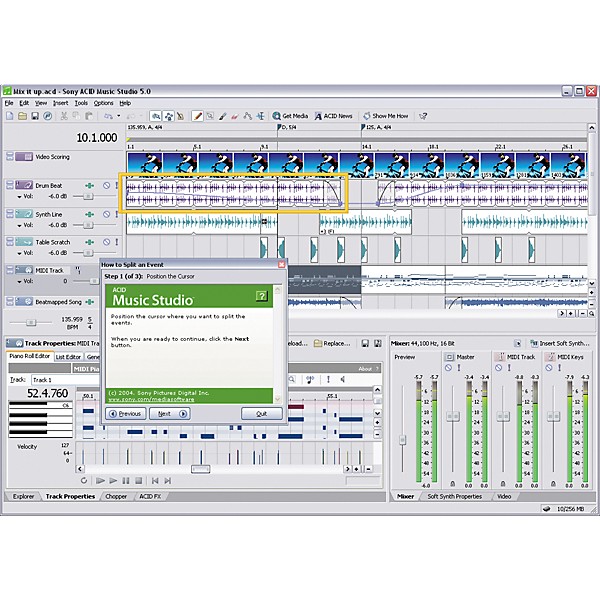The image size is (600, 600).
Task: Open the Track 1 dropdown in Piano Roll
Action: [x=65, y=380]
